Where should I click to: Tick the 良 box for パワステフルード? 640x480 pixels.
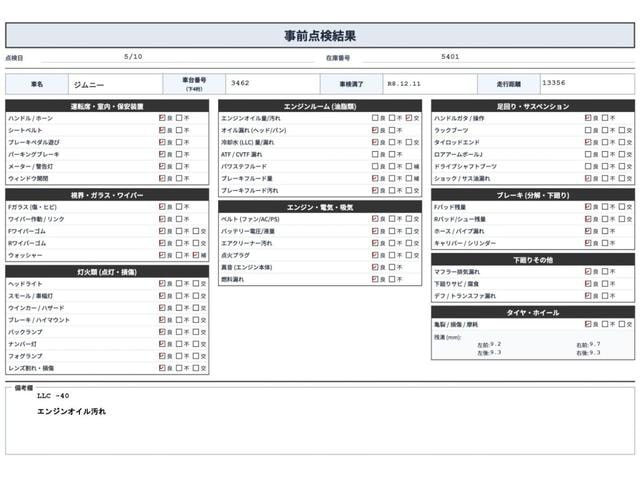[x=375, y=166]
